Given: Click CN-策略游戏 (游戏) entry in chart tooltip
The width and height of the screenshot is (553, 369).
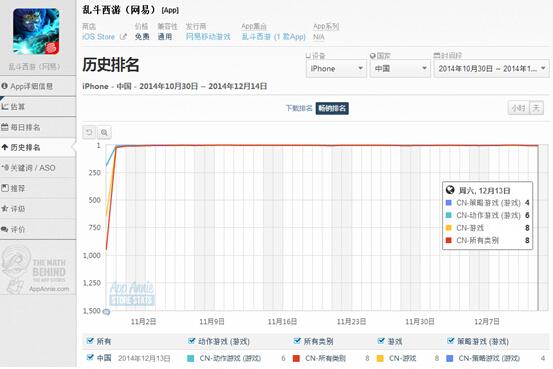Looking at the screenshot, I should tap(487, 203).
